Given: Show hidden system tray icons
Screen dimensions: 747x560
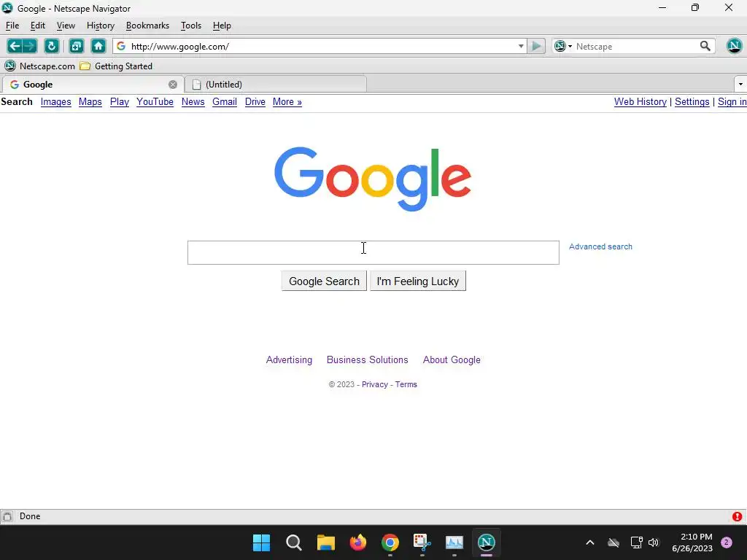Looking at the screenshot, I should 589,542.
